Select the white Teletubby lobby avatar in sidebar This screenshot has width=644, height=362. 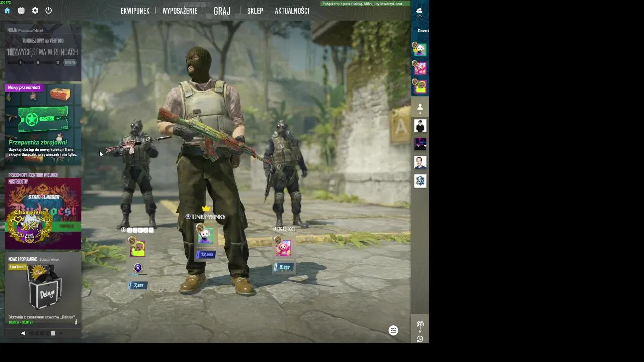420,50
